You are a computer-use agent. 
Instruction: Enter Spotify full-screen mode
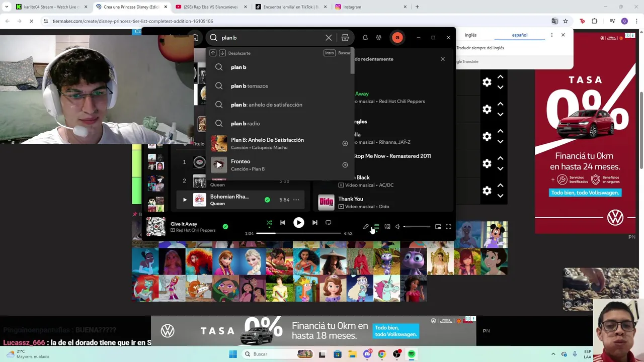pyautogui.click(x=448, y=227)
